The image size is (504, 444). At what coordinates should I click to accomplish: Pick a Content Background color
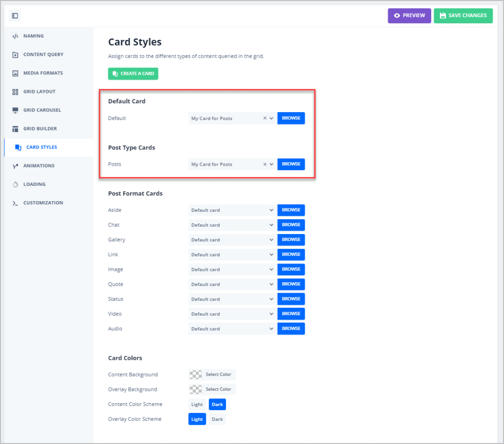212,374
